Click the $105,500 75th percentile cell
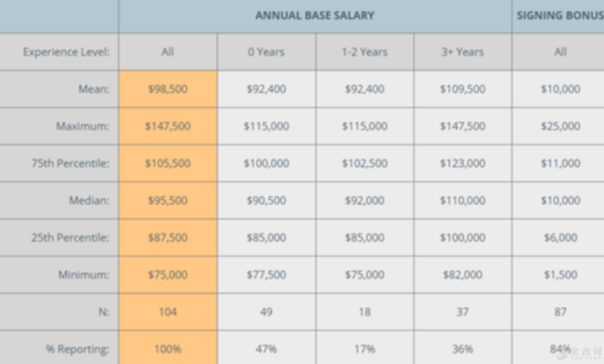The image size is (604, 364). click(168, 164)
